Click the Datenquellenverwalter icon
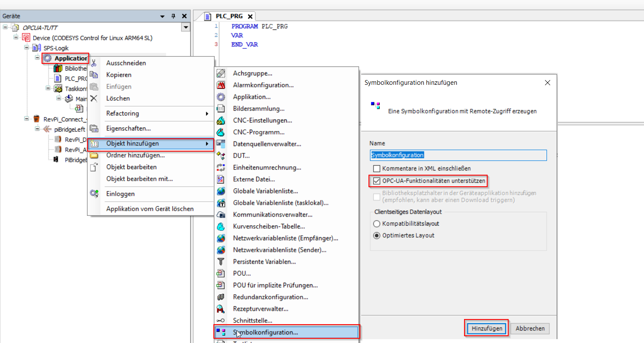 coord(221,144)
